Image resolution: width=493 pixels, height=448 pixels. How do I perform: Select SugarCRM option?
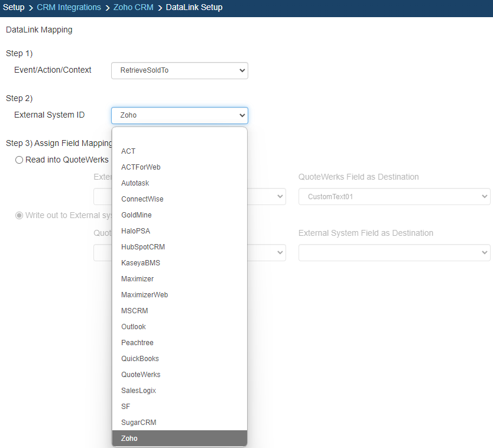138,423
